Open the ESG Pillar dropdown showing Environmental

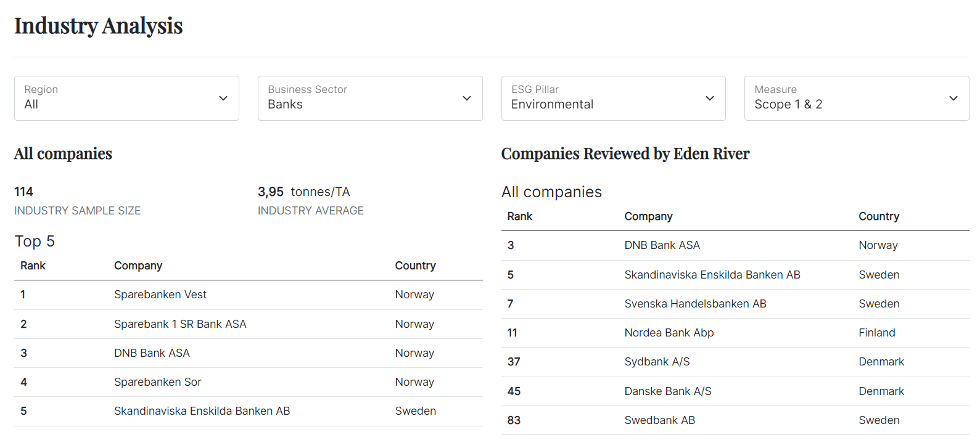(613, 98)
